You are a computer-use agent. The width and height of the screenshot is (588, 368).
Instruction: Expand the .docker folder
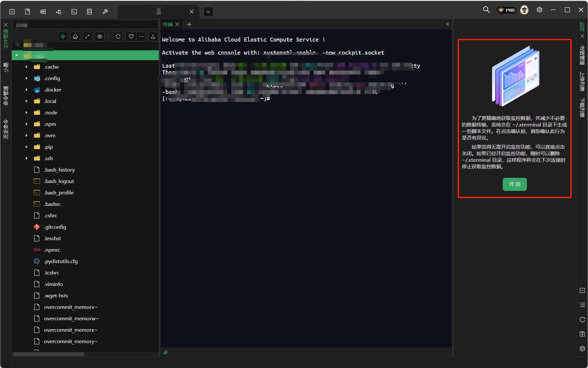26,90
